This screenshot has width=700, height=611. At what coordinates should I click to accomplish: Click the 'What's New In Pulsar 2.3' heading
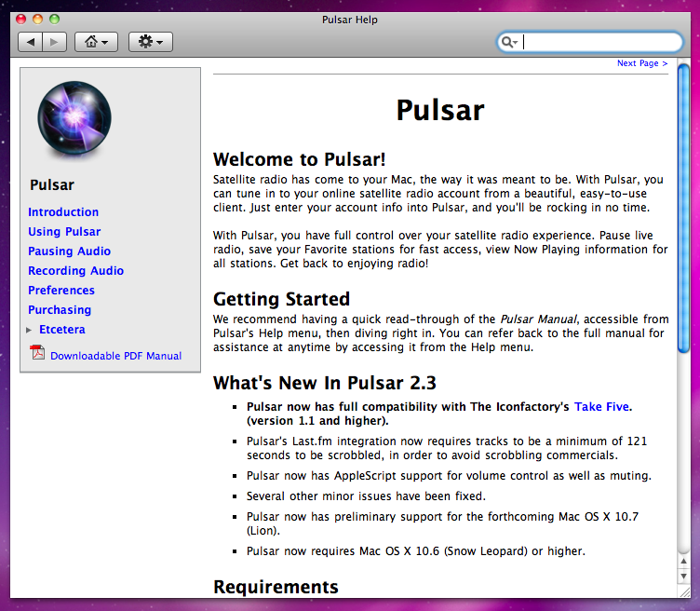(x=325, y=383)
